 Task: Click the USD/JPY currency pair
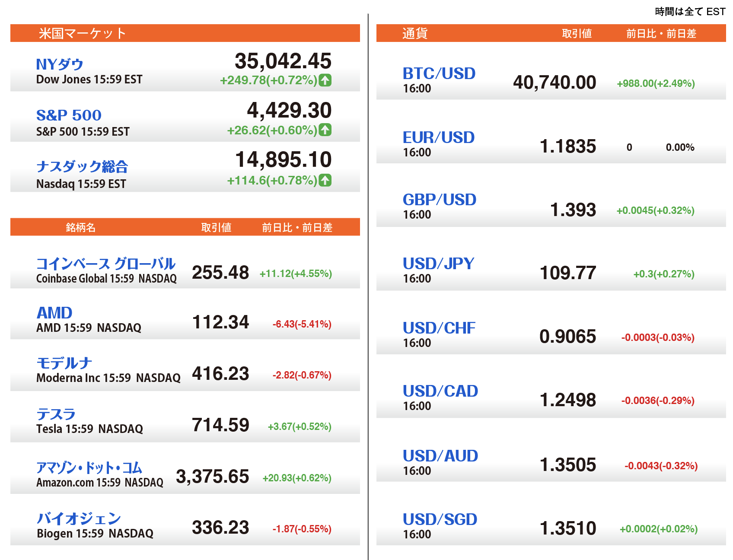point(438,264)
